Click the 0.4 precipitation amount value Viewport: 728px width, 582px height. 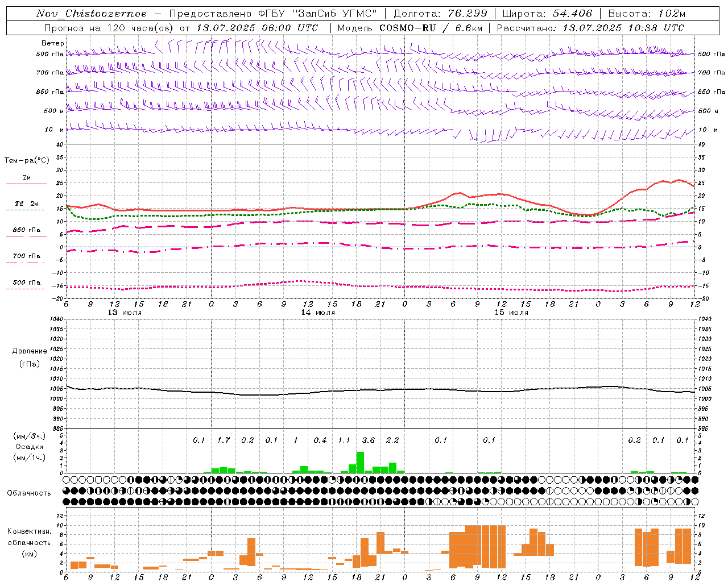coord(320,440)
